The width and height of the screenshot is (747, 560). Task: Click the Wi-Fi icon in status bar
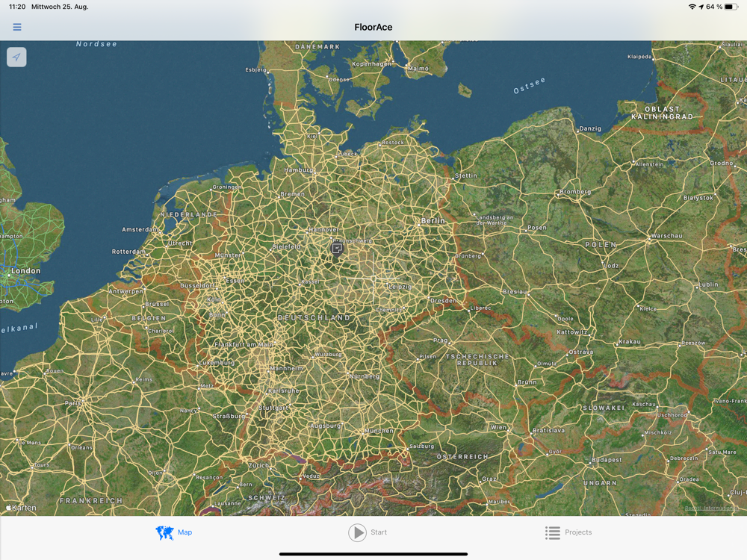pyautogui.click(x=692, y=7)
